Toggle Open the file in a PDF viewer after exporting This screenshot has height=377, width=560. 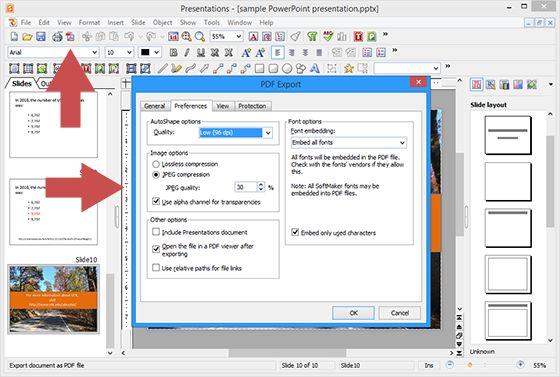pos(156,249)
